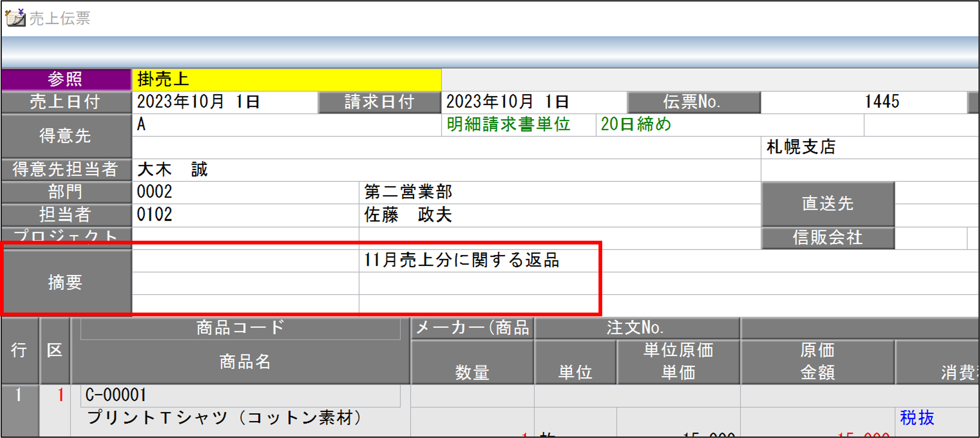Click the 数量 column header
Viewport: 980px width, 438px height.
pyautogui.click(x=473, y=362)
